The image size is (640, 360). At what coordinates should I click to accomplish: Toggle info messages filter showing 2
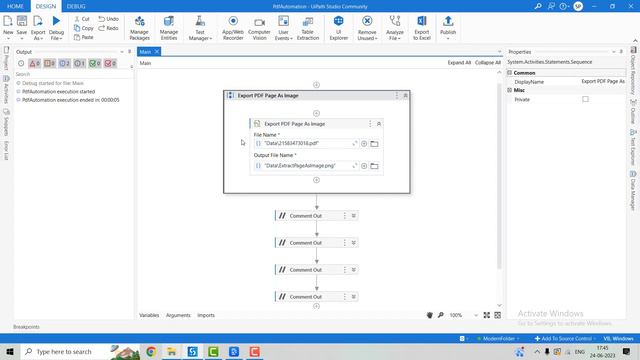click(64, 63)
